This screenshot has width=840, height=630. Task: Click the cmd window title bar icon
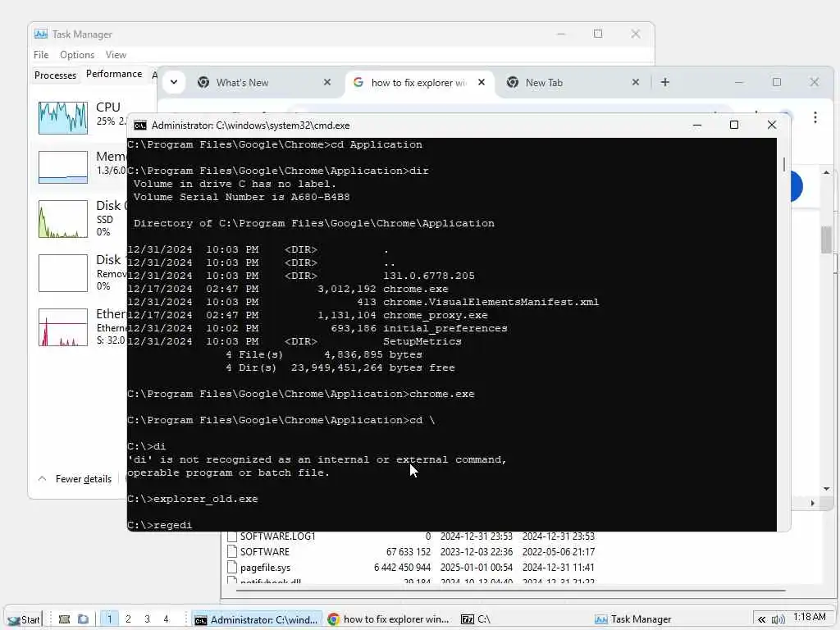coord(139,126)
